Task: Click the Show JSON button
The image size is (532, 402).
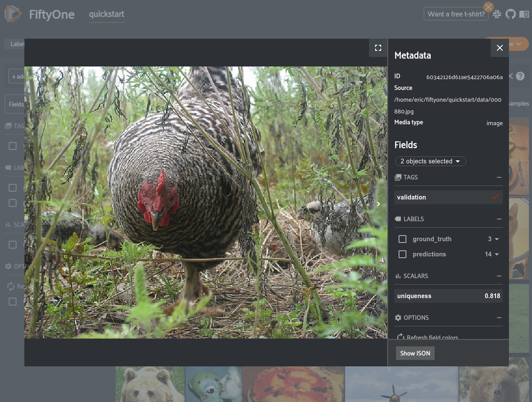Action: click(415, 353)
